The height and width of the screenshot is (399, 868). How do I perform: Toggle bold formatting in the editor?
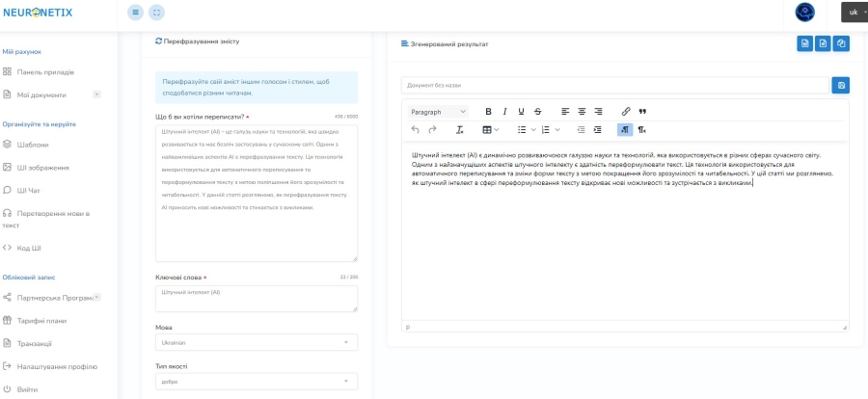[x=488, y=111]
